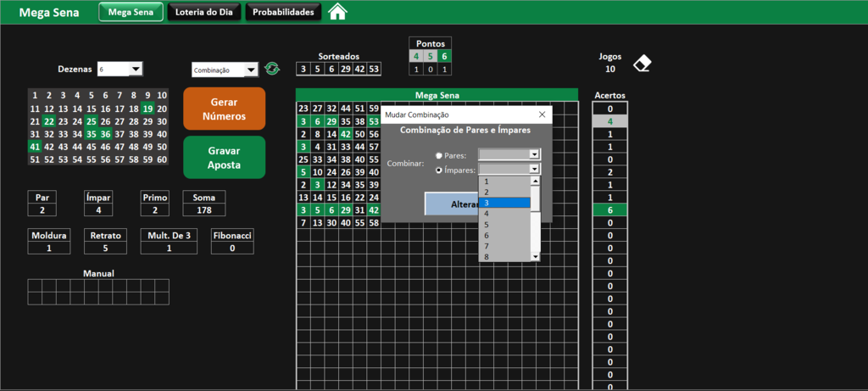Click the Retrato value 5
Image resolution: width=868 pixels, height=391 pixels.
105,249
